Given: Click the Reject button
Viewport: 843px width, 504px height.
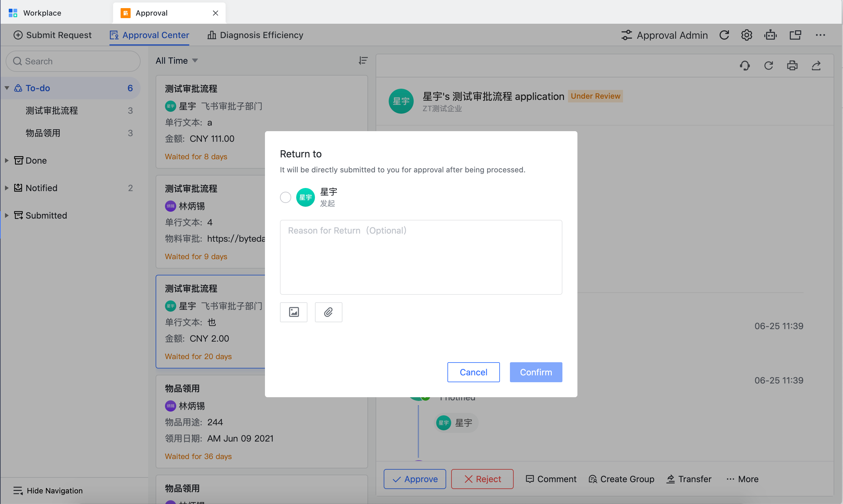Looking at the screenshot, I should pos(482,479).
